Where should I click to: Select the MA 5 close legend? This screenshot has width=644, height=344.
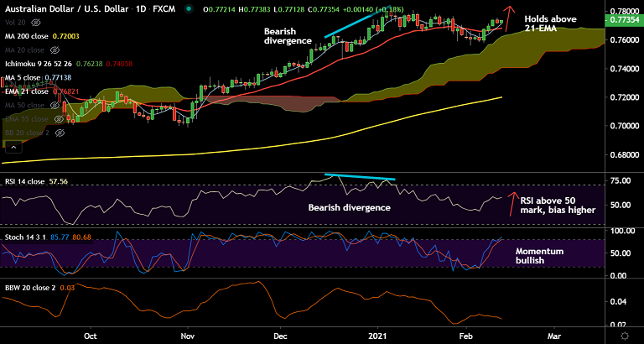[x=23, y=78]
